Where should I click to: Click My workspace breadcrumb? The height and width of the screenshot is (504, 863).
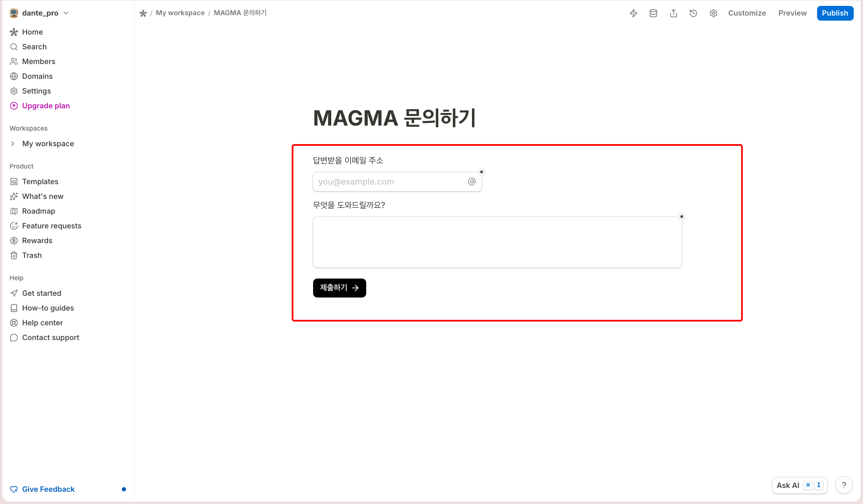[180, 13]
